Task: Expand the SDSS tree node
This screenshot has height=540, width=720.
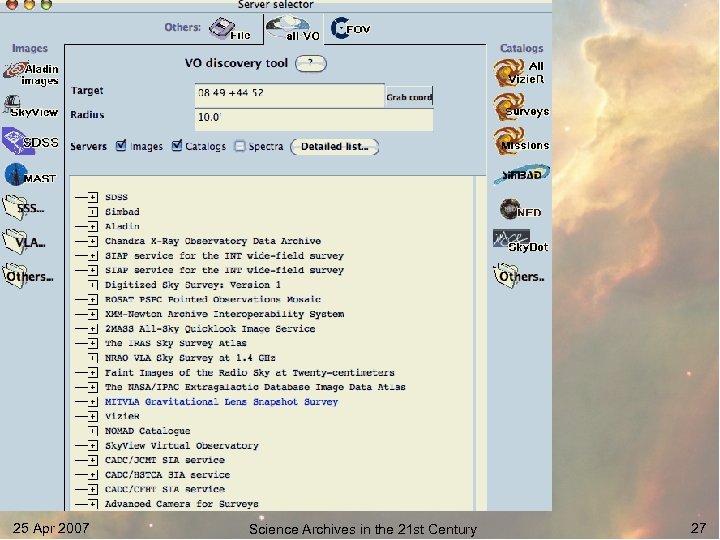Action: [93, 197]
